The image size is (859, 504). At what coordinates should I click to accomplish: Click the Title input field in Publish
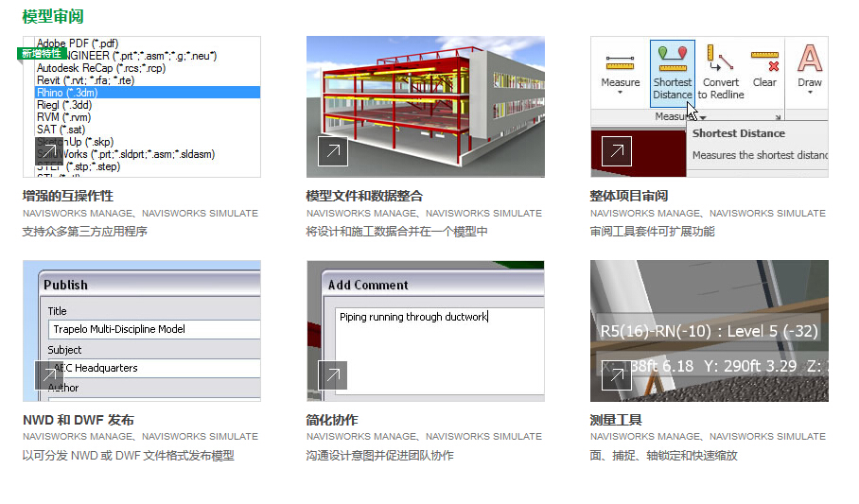(153, 329)
